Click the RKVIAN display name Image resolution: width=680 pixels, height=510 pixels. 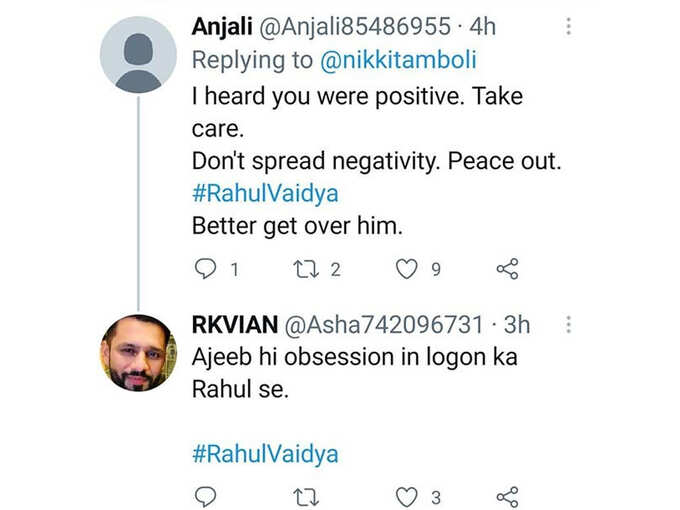[x=235, y=324]
